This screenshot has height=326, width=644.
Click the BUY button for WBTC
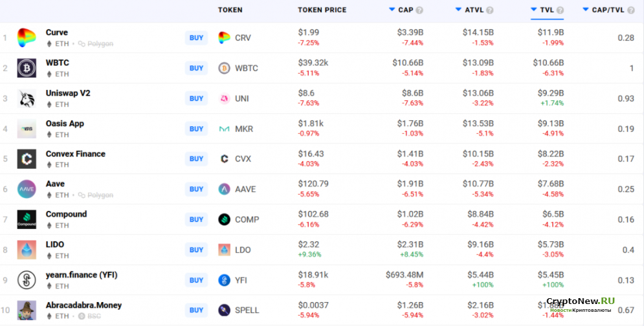[196, 68]
